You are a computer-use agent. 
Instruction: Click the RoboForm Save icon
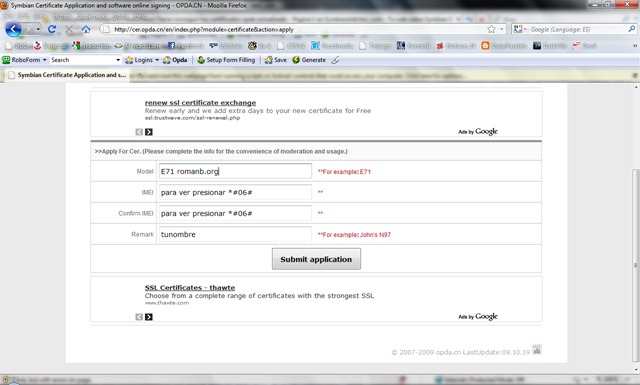[268, 60]
